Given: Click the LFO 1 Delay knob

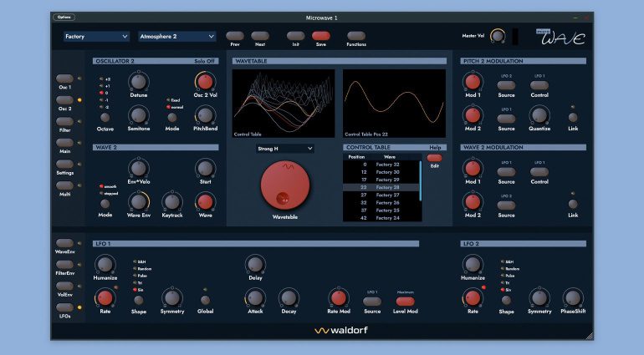Looking at the screenshot, I should point(255,264).
